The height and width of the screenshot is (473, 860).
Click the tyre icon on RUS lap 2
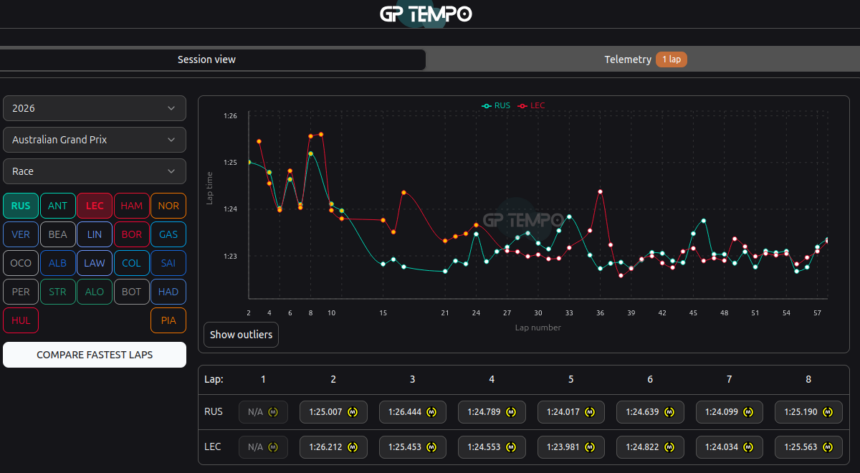tap(352, 412)
